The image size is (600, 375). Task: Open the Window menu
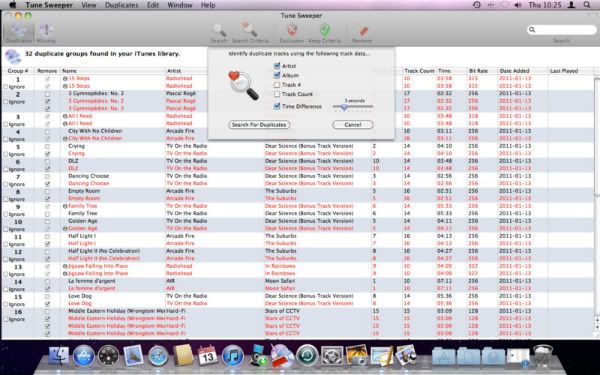point(180,5)
